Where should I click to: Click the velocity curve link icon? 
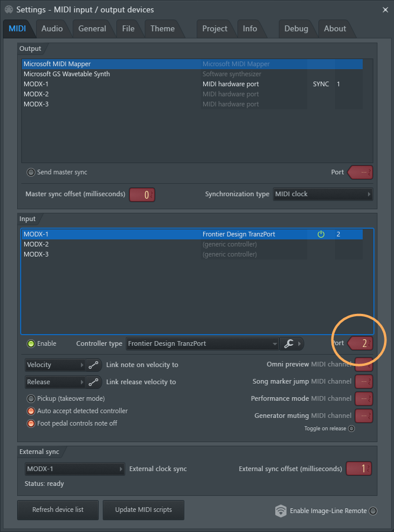pos(93,365)
